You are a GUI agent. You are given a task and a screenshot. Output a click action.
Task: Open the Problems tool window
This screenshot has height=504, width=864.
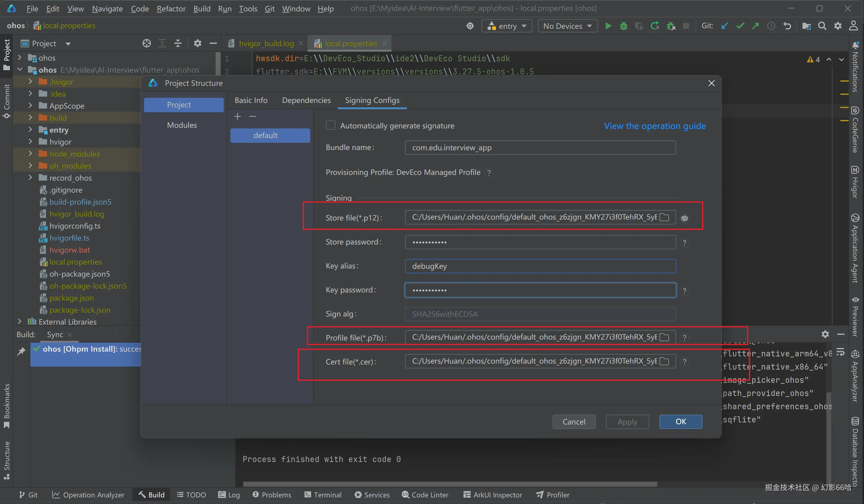click(x=272, y=495)
